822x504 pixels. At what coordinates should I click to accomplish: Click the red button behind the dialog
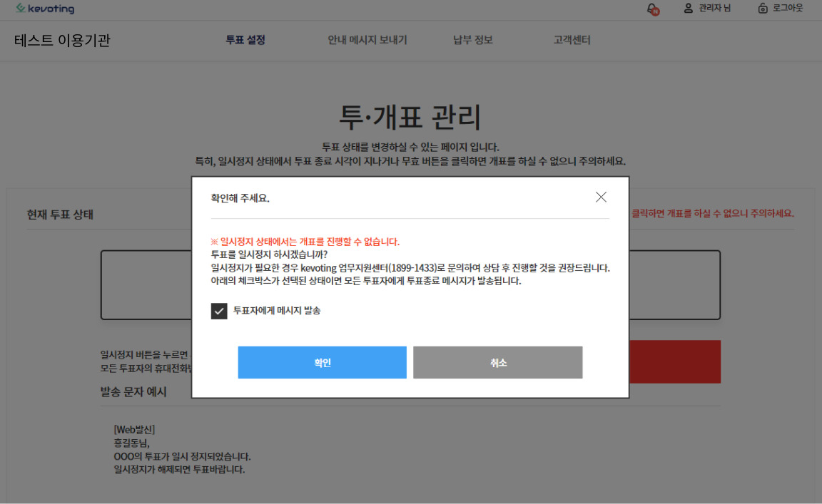pyautogui.click(x=674, y=361)
